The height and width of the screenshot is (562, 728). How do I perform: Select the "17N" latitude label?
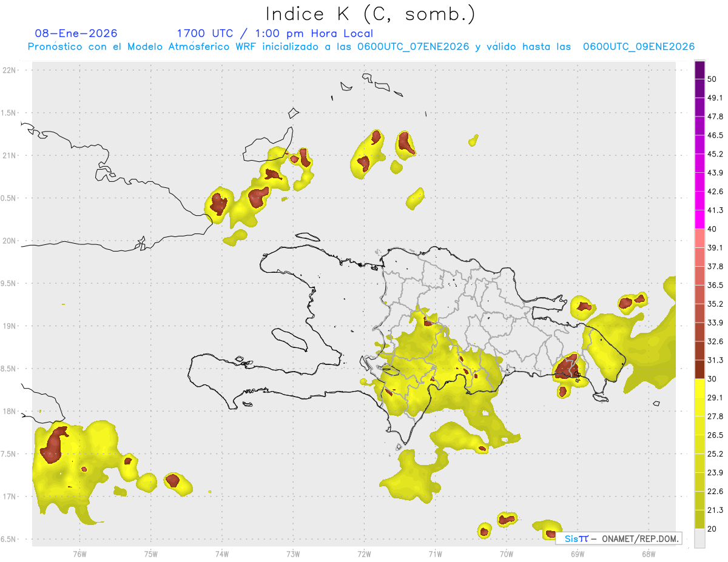tap(10, 497)
